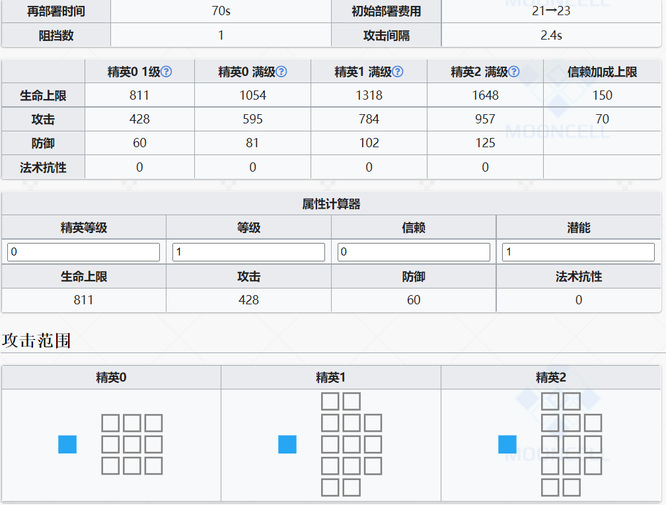Select the 精英2 attack range column header
666x505 pixels.
551,377
